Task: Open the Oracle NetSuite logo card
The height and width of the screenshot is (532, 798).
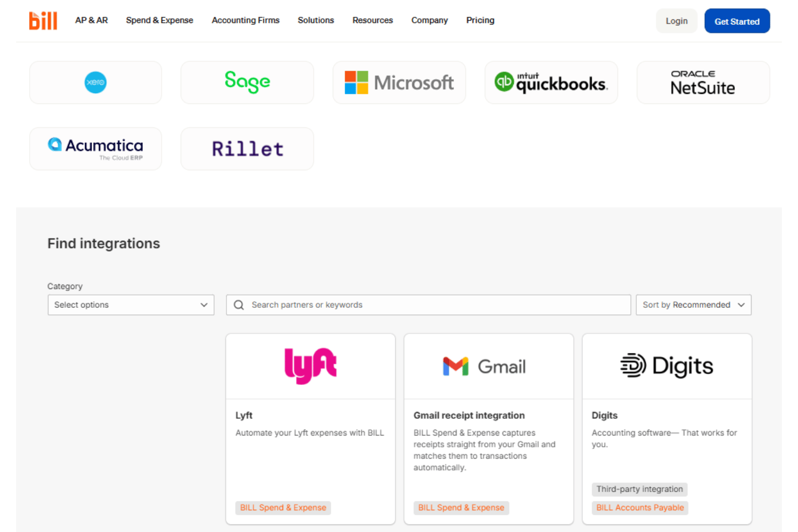Action: click(703, 82)
